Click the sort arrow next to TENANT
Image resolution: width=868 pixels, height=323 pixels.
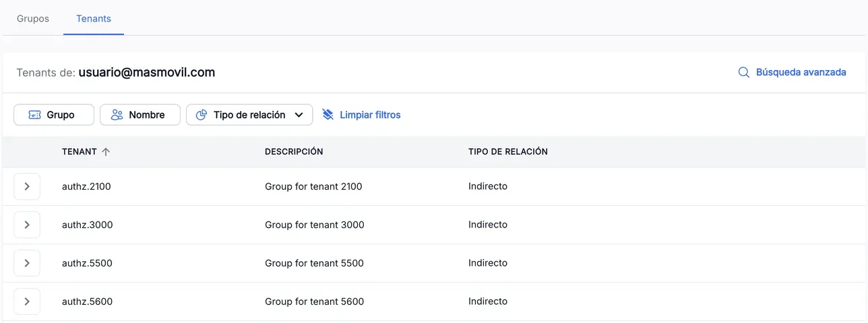tap(106, 151)
